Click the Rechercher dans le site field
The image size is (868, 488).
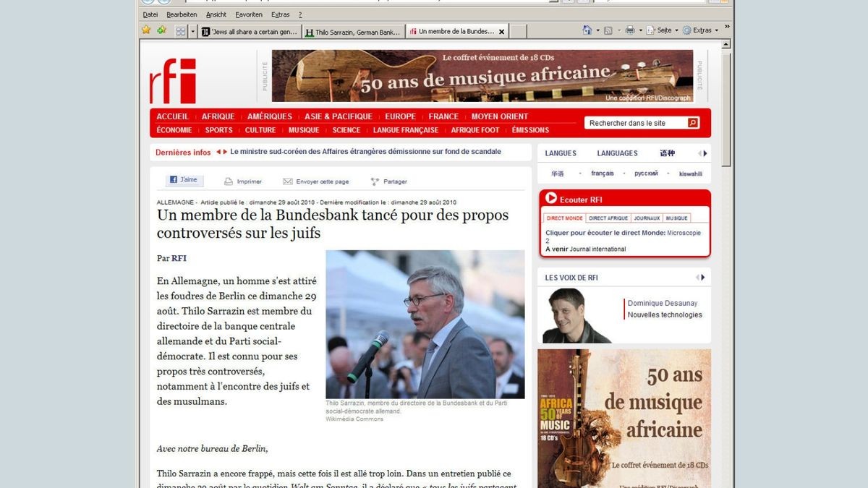pos(634,123)
